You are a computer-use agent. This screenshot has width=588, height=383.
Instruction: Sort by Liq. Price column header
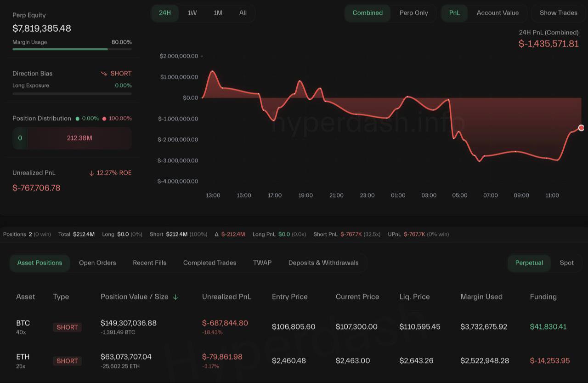point(415,297)
